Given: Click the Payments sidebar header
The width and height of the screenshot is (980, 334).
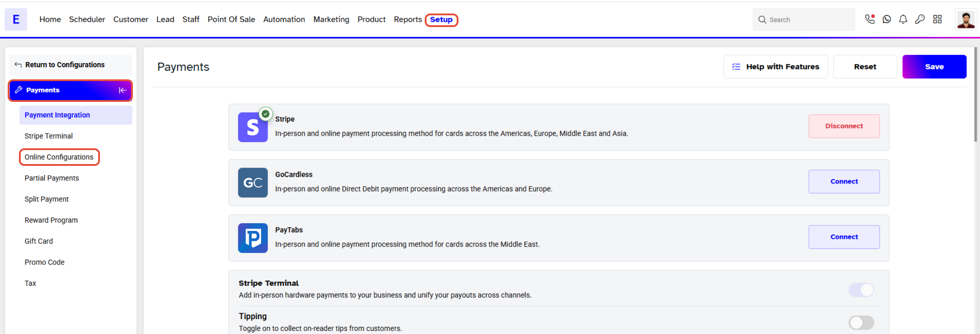Looking at the screenshot, I should pos(71,90).
